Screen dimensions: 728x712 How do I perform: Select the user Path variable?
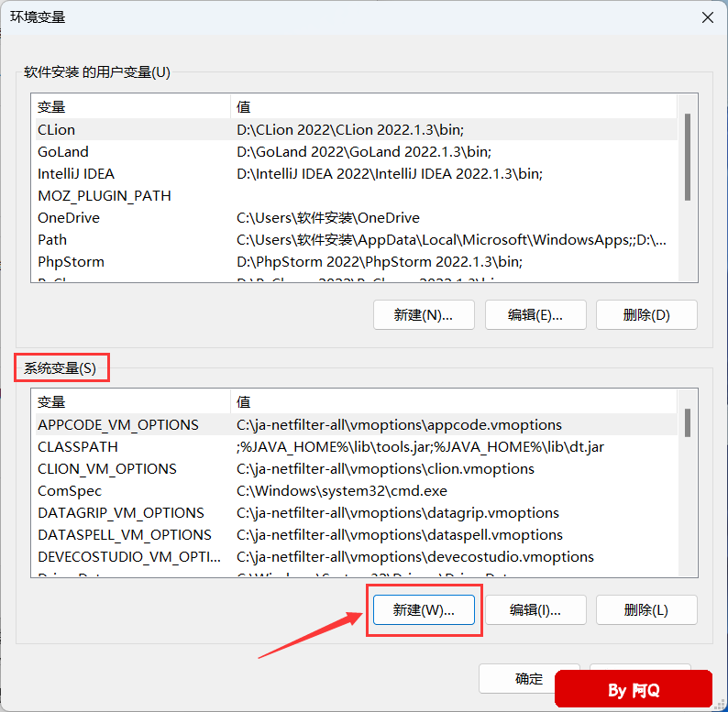pos(356,240)
